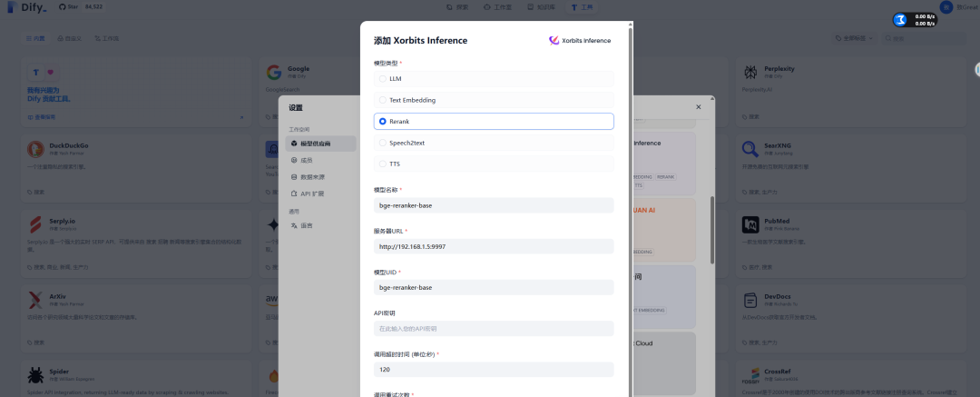Choose the Text Embedding model type
This screenshot has width=980, height=397.
click(x=493, y=100)
